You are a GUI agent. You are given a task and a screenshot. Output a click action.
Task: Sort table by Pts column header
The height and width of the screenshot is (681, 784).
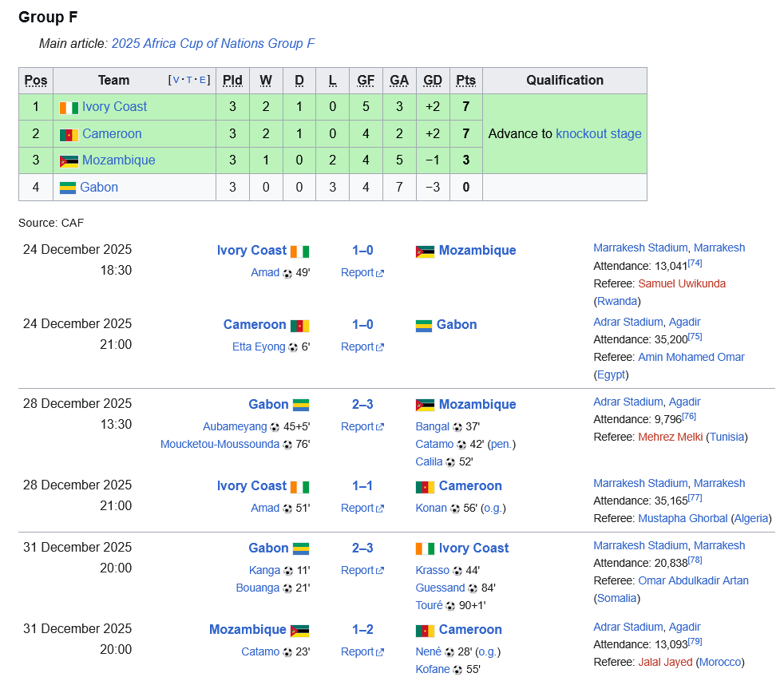pos(465,80)
